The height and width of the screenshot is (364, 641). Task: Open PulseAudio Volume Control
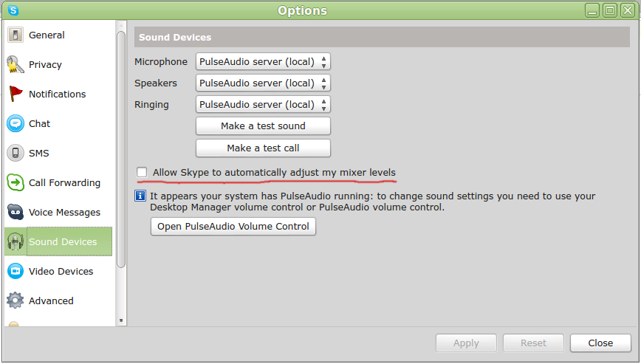[x=233, y=227]
